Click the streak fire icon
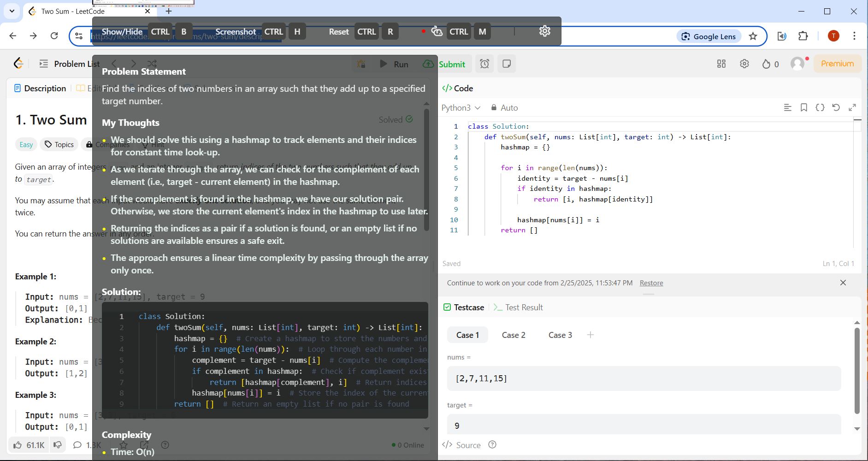Screen dimensions: 868x461 [x=766, y=64]
